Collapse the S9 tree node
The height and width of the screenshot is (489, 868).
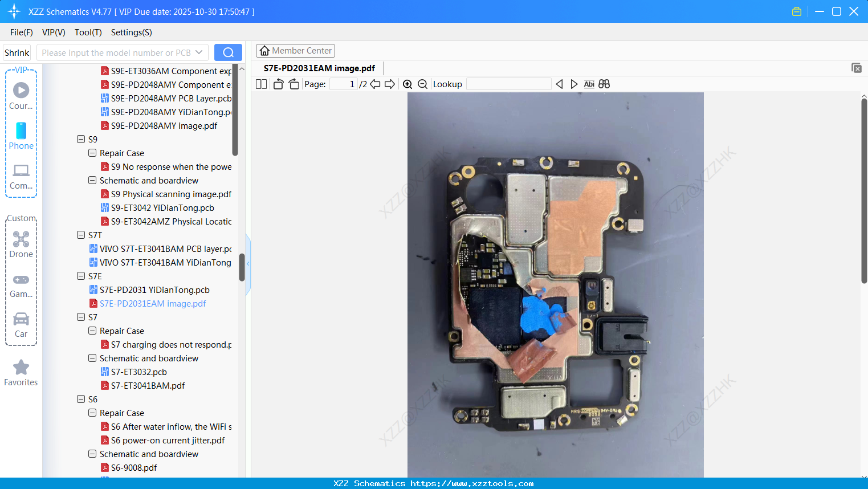pos(81,139)
